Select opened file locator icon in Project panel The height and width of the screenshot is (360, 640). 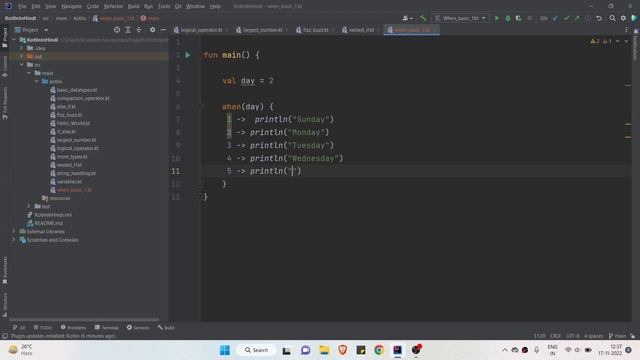pyautogui.click(x=117, y=30)
